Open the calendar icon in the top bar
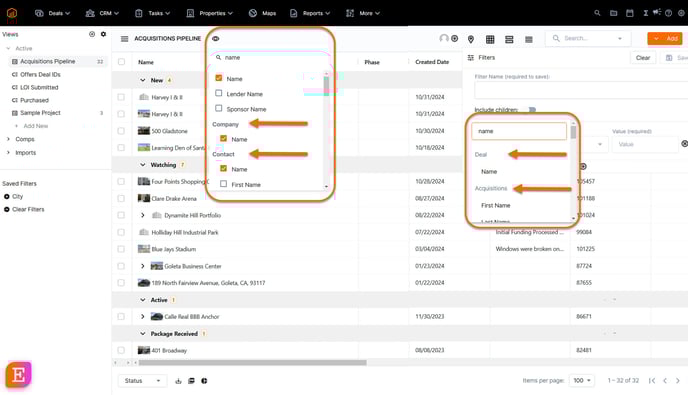 (630, 13)
